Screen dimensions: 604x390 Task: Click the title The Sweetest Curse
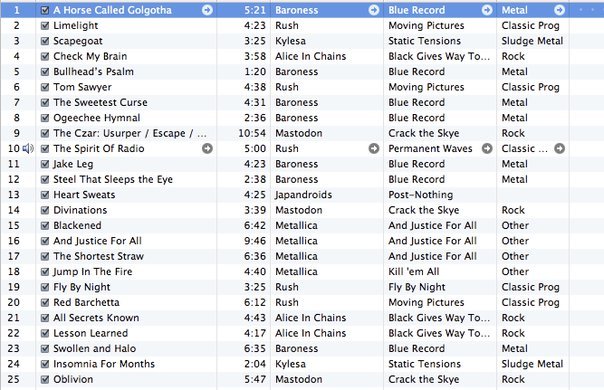(100, 103)
